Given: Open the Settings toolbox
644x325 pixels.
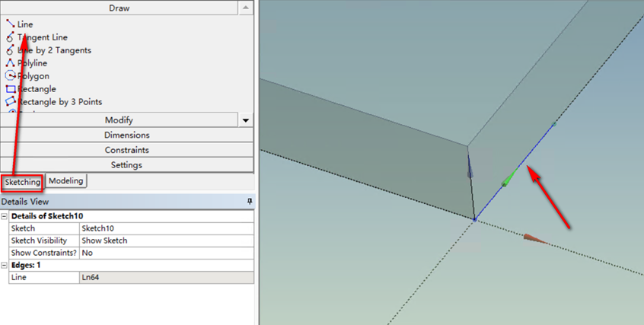Looking at the screenshot, I should point(126,164).
